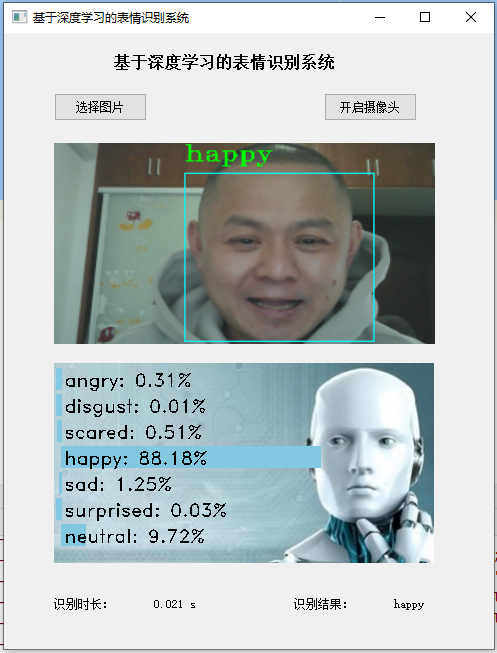Image resolution: width=497 pixels, height=653 pixels.
Task: Click the happy: 88.18% bar
Action: click(x=191, y=458)
